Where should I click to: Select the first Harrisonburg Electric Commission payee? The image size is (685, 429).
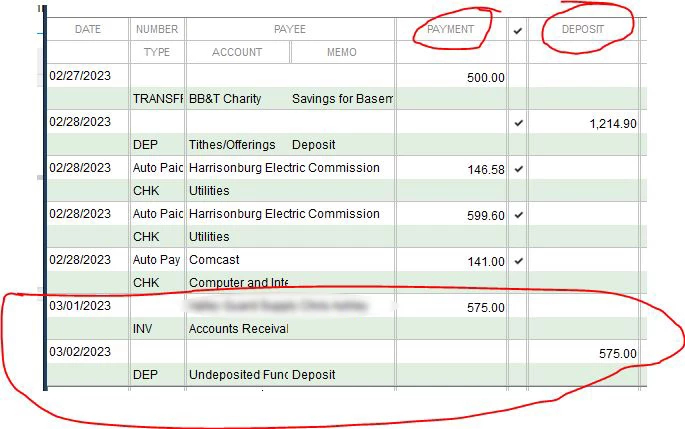tap(284, 168)
